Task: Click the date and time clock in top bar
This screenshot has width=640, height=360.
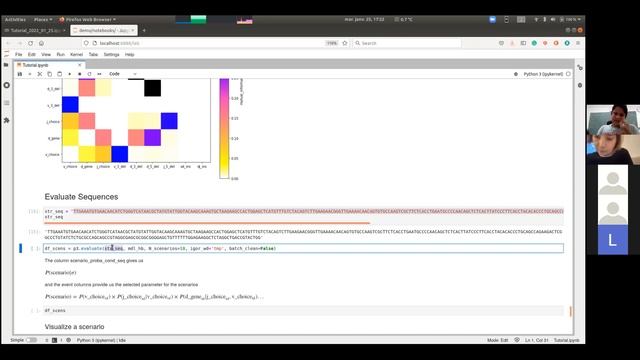Action: 364,19
